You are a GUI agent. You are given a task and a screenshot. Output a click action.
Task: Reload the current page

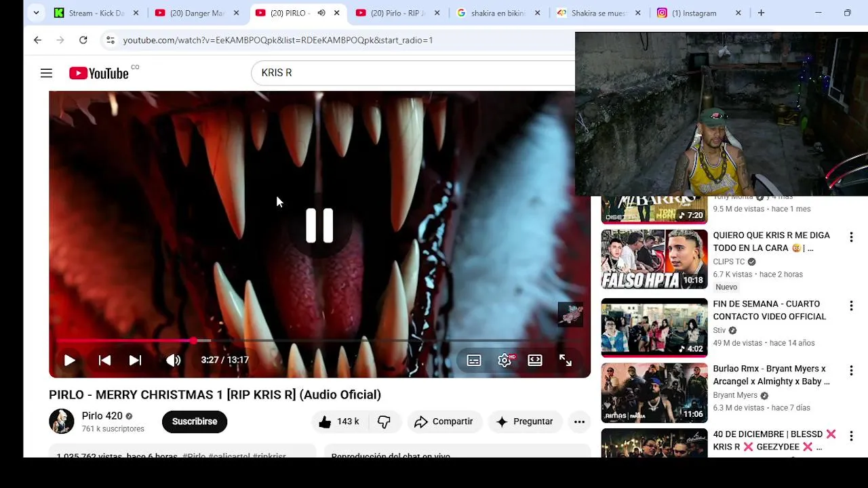point(83,40)
